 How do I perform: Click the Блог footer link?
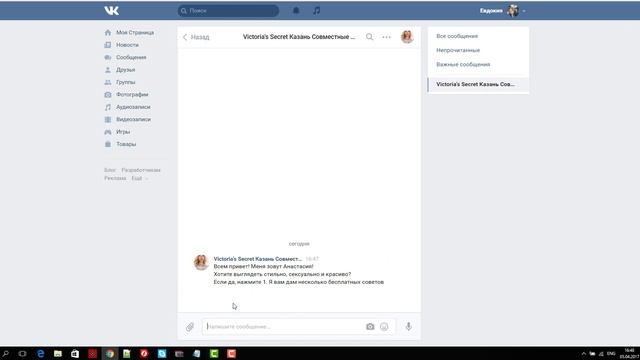coord(110,170)
